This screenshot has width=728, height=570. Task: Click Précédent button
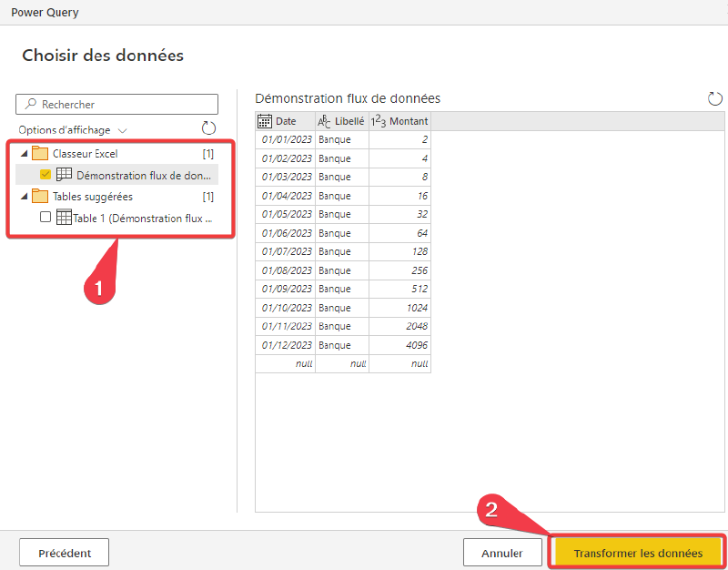[x=64, y=553]
